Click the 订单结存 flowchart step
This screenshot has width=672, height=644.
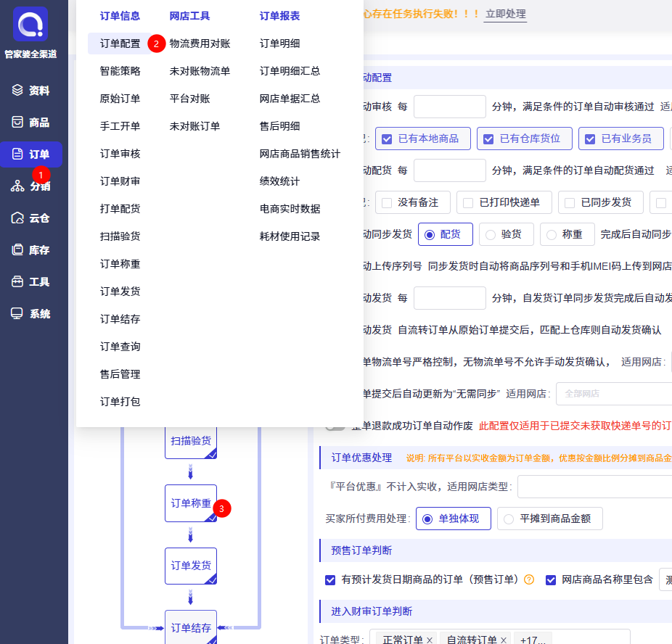point(191,627)
